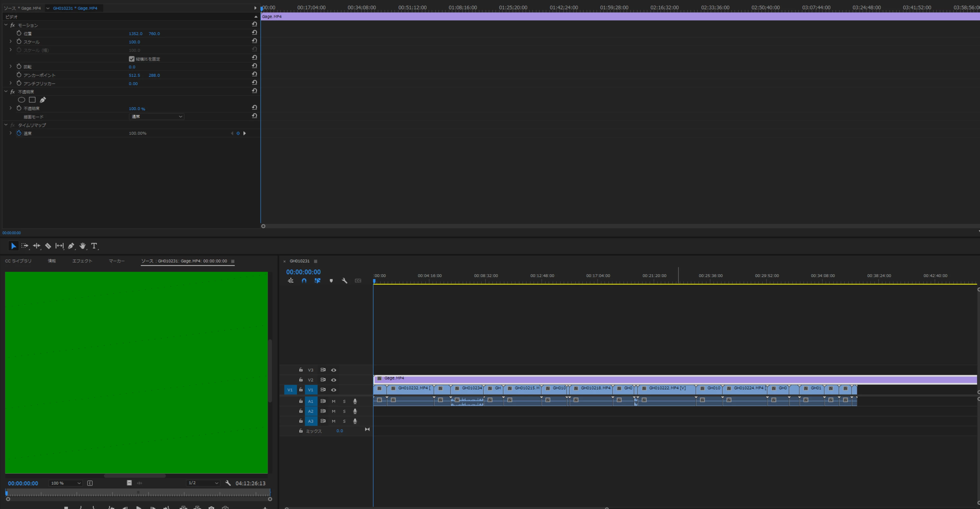Switch to the エフェクト tab

click(82, 261)
